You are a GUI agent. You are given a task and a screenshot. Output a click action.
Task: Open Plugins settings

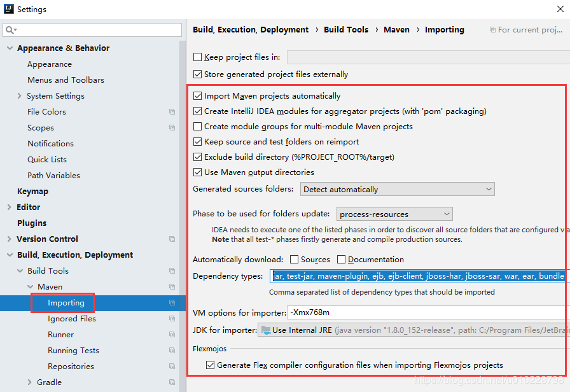pos(32,223)
